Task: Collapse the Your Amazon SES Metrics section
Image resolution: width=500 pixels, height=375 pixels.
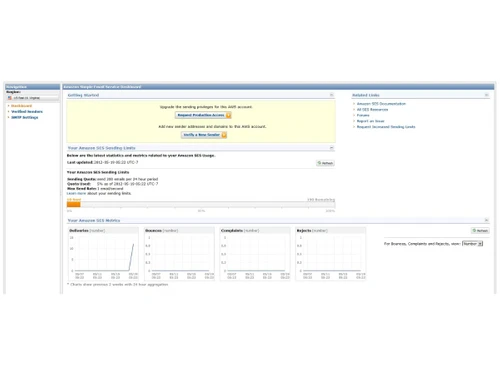Action: tap(487, 220)
